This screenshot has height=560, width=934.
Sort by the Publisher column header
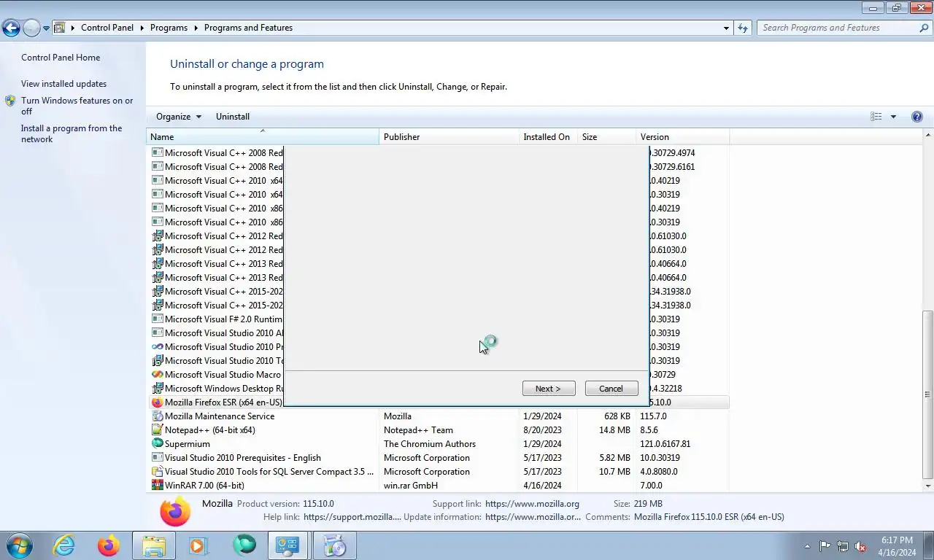(x=449, y=137)
